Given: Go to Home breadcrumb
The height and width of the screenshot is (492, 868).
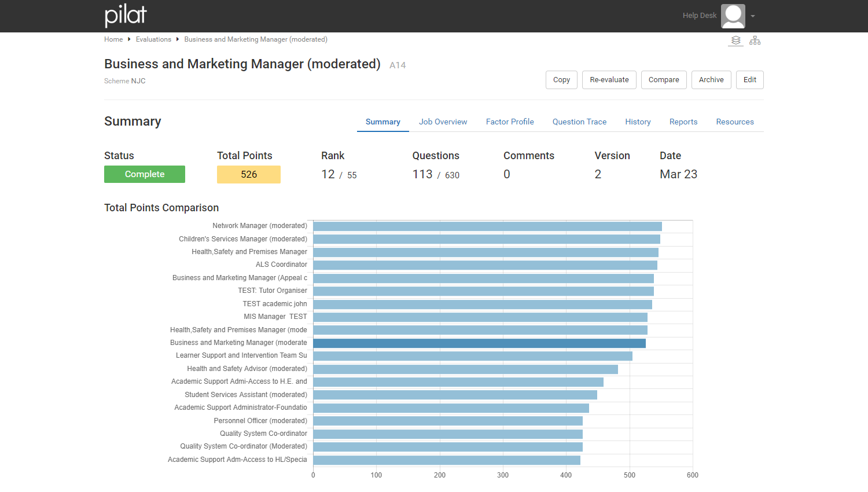Looking at the screenshot, I should pyautogui.click(x=113, y=39).
